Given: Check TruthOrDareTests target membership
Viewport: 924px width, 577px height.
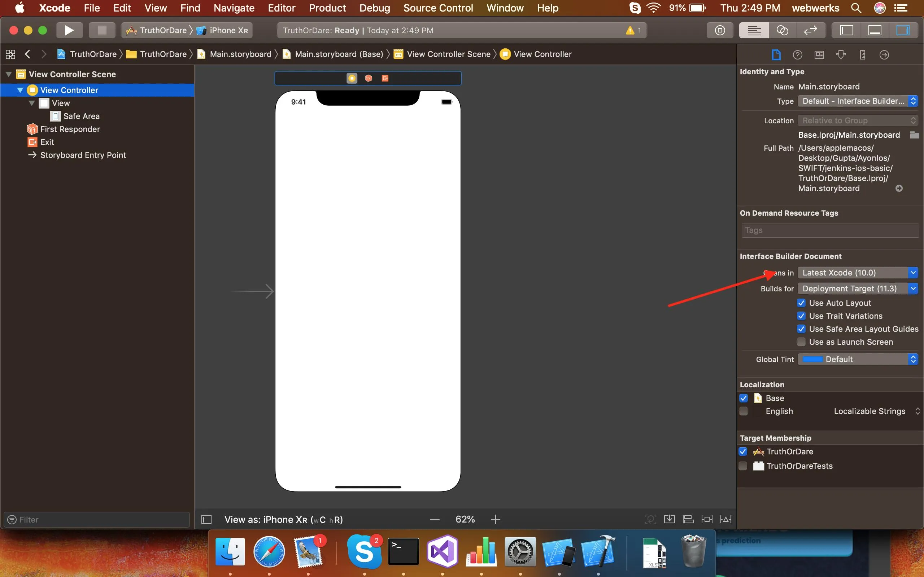Looking at the screenshot, I should tap(743, 466).
